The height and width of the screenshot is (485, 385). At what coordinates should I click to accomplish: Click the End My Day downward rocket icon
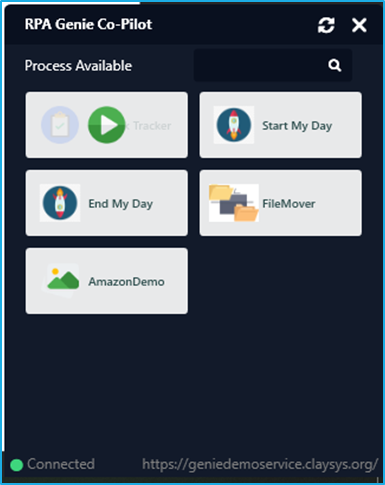pyautogui.click(x=60, y=203)
